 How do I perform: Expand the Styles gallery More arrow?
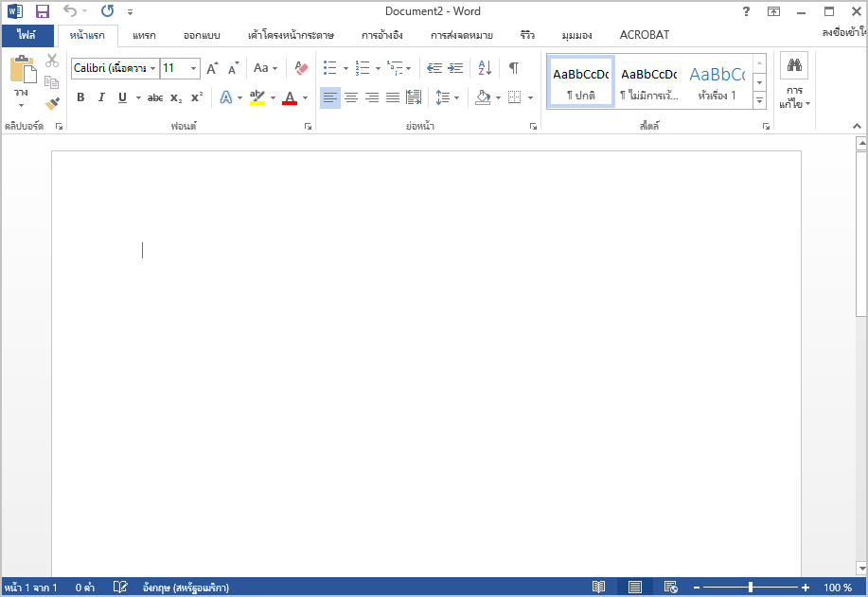point(759,100)
